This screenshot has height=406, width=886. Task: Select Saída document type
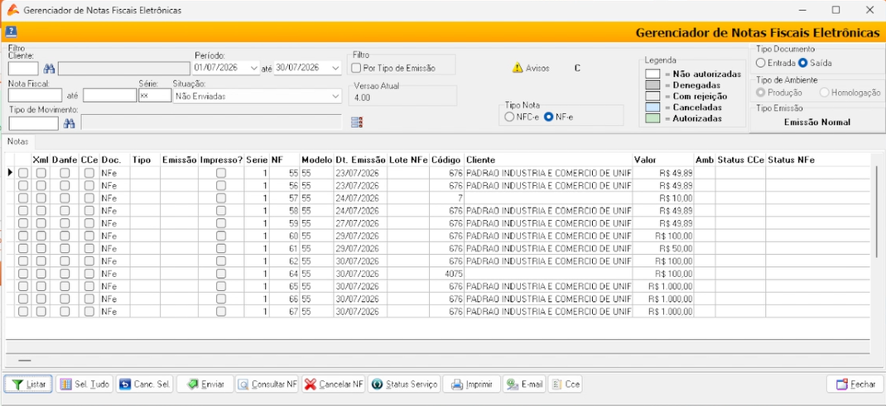[x=802, y=63]
